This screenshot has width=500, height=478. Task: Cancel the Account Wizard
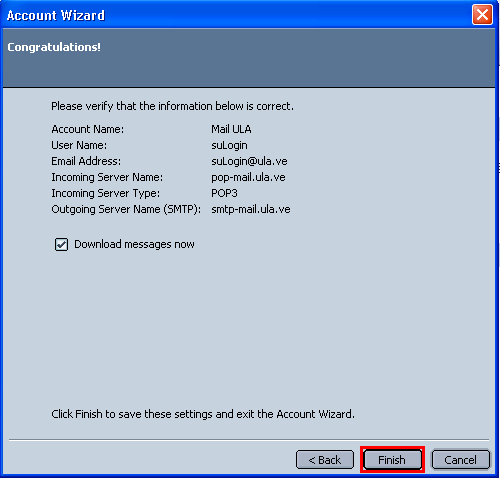(x=461, y=460)
